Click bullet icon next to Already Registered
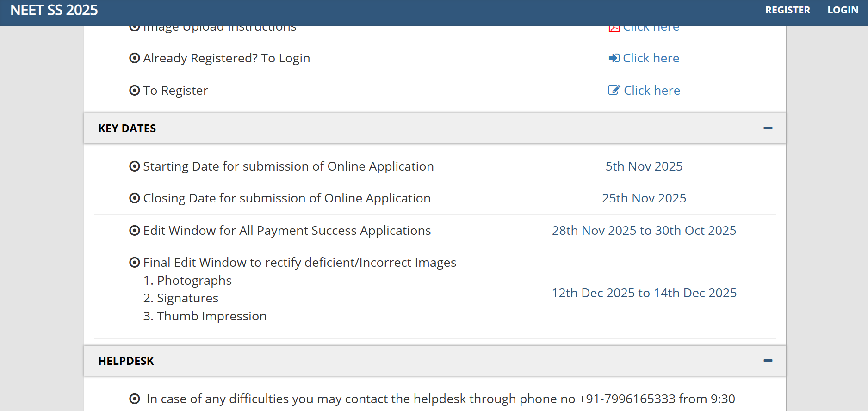868x411 pixels. click(x=135, y=58)
